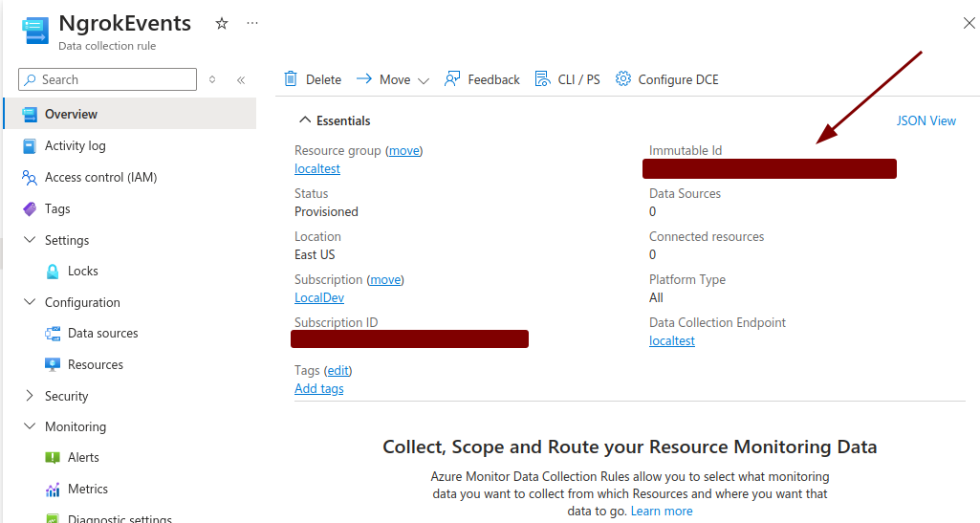Click the Add tags link

pyautogui.click(x=318, y=388)
